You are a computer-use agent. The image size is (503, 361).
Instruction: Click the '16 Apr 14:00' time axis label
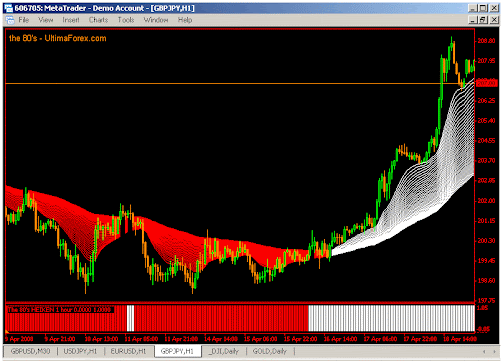pyautogui.click(x=340, y=339)
